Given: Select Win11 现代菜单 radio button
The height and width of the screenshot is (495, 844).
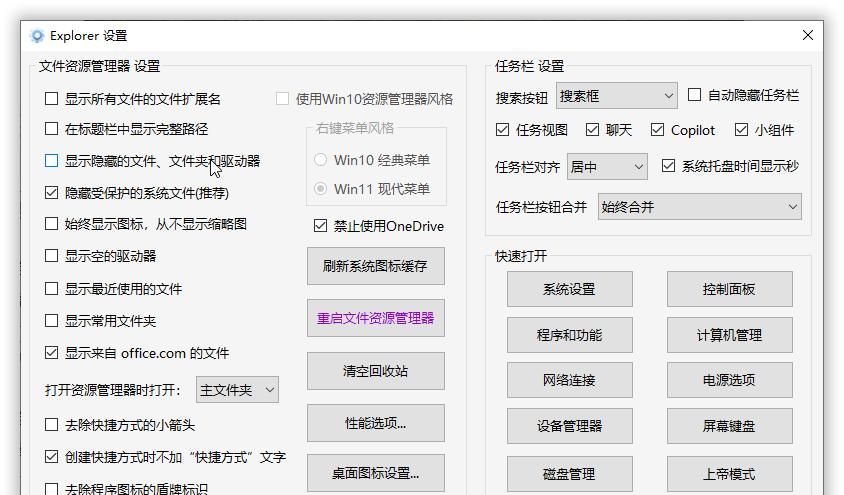Looking at the screenshot, I should click(320, 189).
